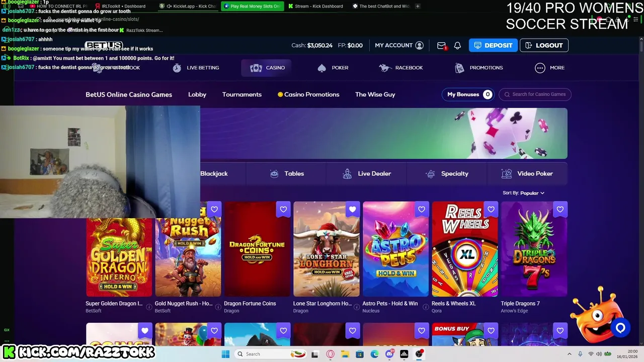644x362 pixels.
Task: Switch to the Kicklet.app browser tab
Action: 189,6
